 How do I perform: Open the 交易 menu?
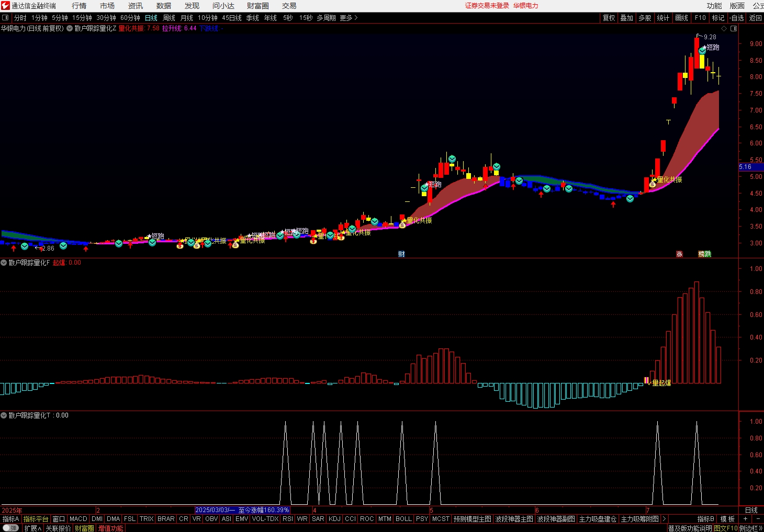(x=289, y=6)
